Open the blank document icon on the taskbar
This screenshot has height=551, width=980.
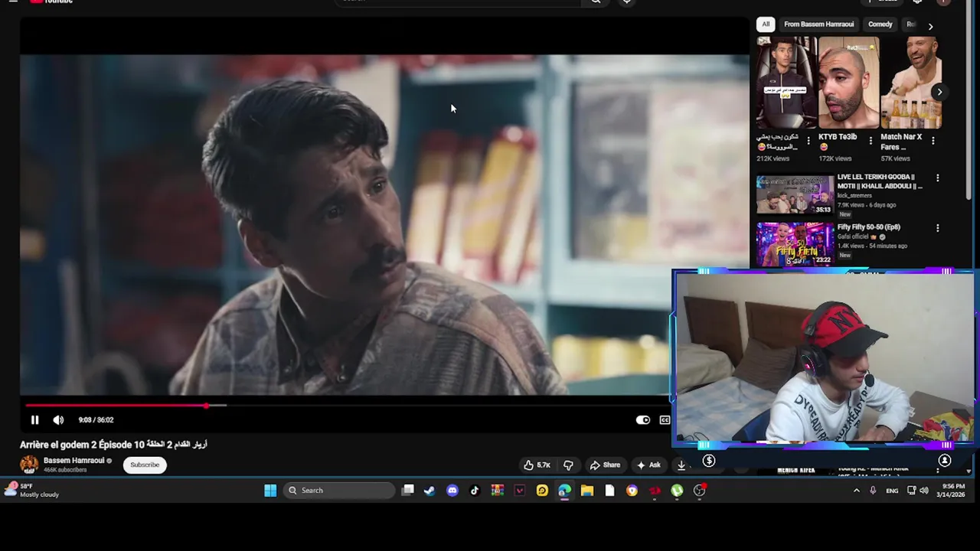pyautogui.click(x=609, y=491)
